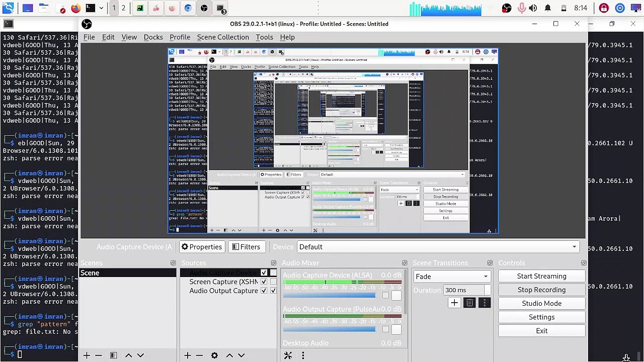The height and width of the screenshot is (362, 644).
Task: Open scene filters icon in Scenes toolbar
Action: (x=113, y=355)
